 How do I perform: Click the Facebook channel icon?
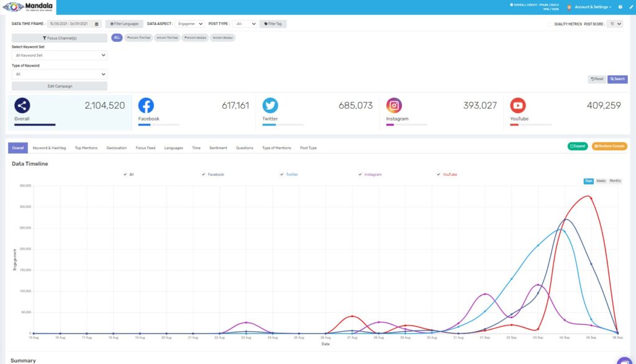click(x=146, y=105)
